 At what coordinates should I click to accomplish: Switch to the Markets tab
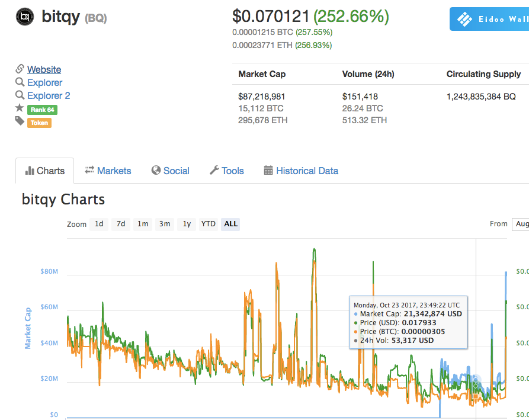click(108, 171)
